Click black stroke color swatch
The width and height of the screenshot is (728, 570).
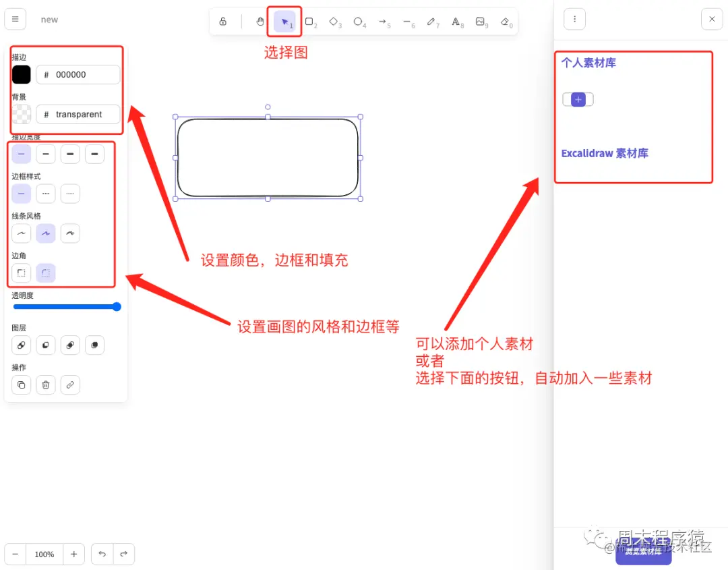click(22, 74)
